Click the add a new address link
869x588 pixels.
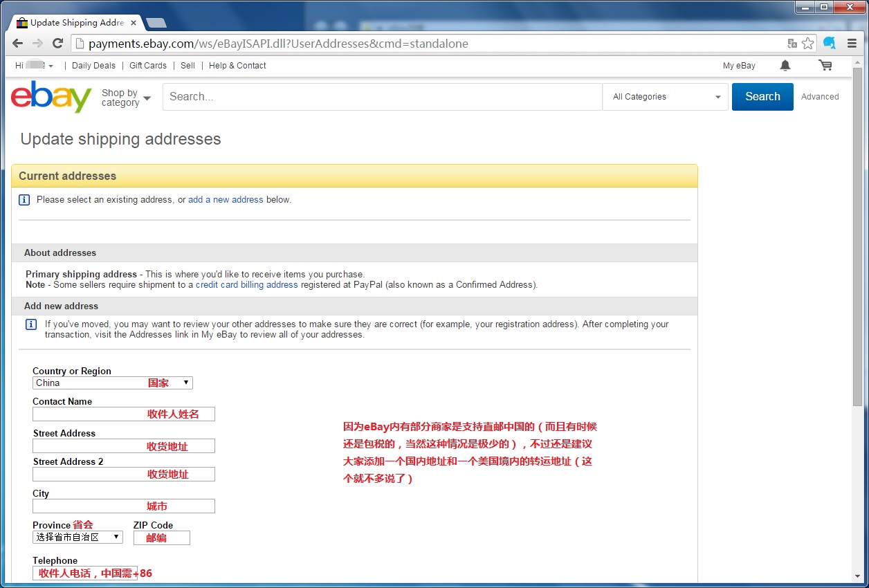click(226, 200)
